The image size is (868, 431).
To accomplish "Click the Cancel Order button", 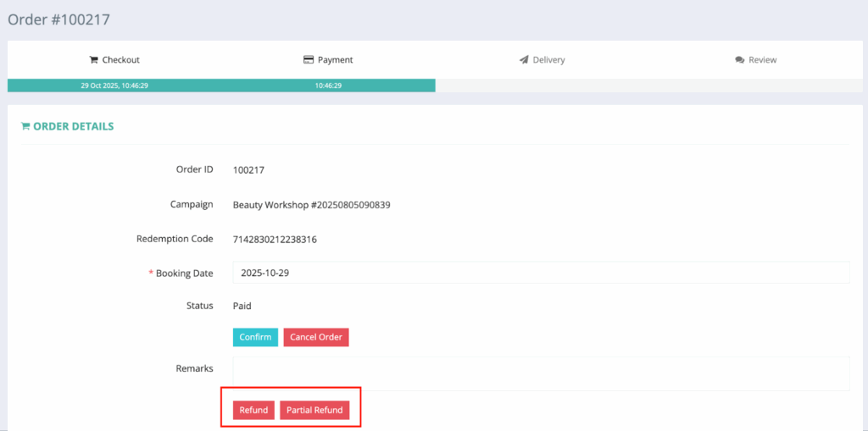I will click(315, 337).
